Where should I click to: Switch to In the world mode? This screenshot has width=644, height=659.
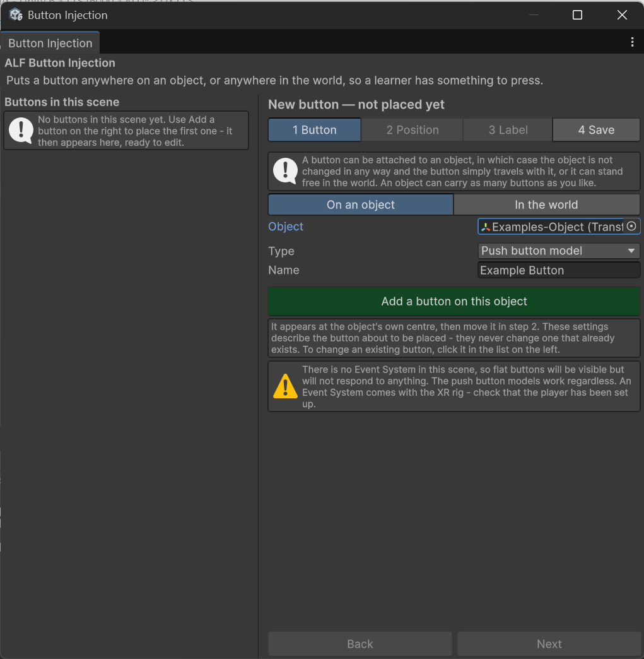tap(546, 205)
